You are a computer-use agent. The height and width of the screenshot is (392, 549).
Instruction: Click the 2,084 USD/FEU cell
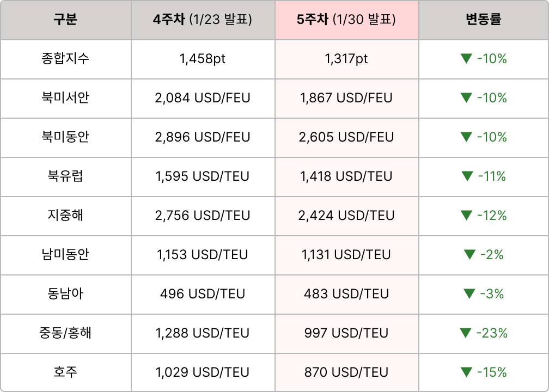[203, 98]
